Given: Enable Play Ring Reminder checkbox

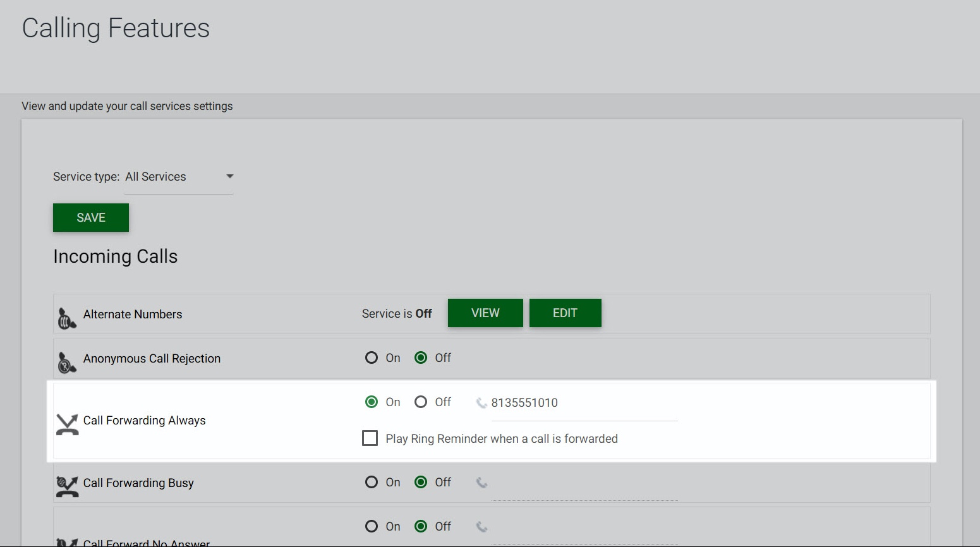Looking at the screenshot, I should (x=370, y=438).
